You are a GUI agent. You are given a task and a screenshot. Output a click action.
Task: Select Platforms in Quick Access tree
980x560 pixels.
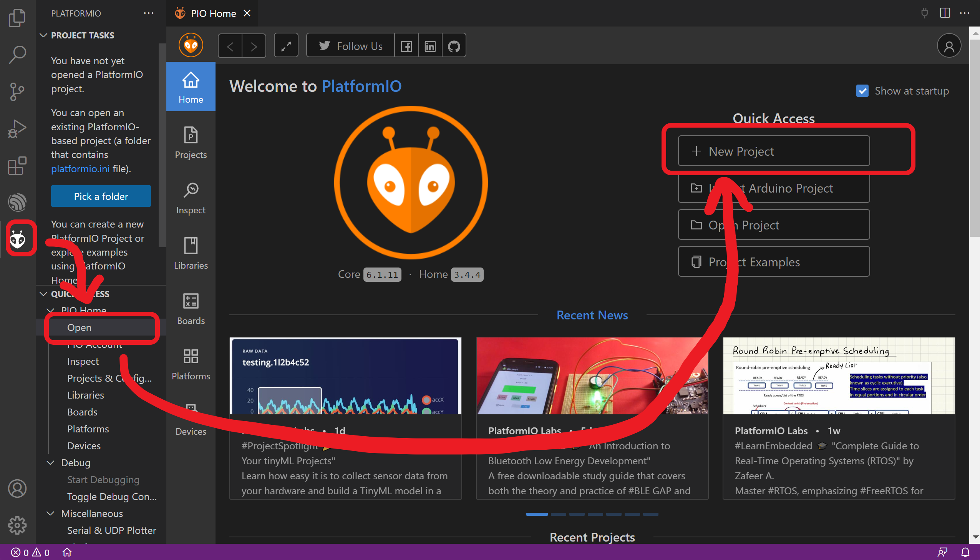(101, 429)
